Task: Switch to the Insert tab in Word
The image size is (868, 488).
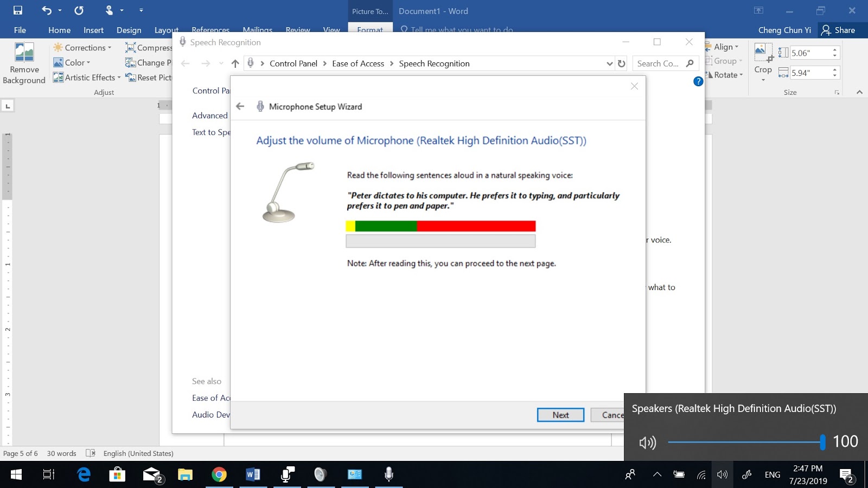Action: tap(93, 30)
